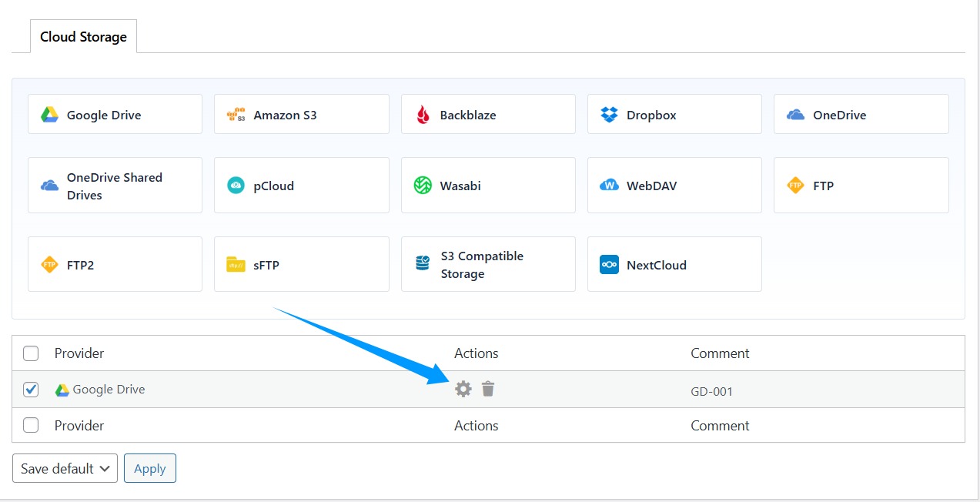Open the Save default dropdown

point(65,468)
